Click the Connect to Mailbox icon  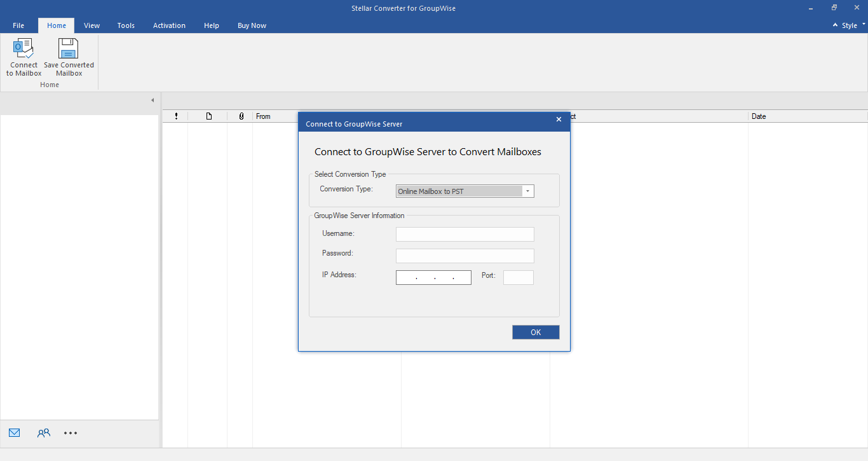click(24, 57)
